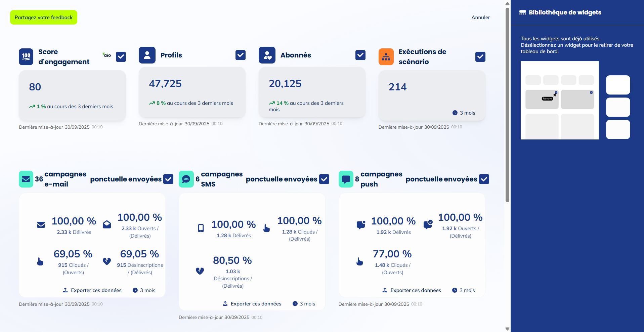
Task: Click the push campaigns chat icon
Action: [346, 179]
